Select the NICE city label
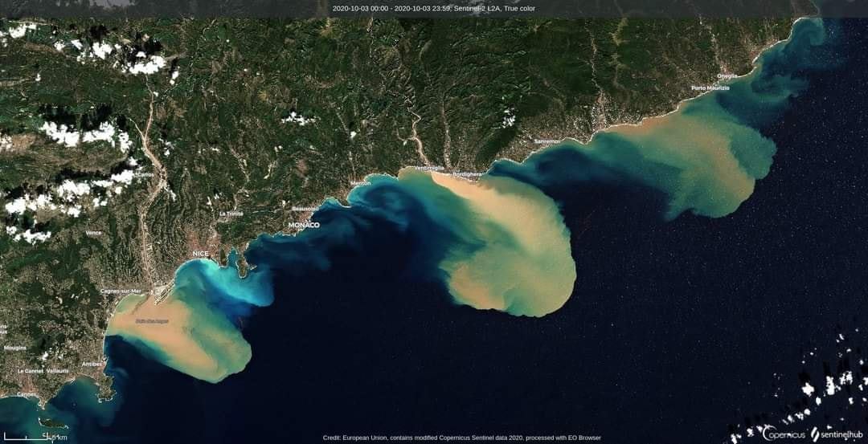Image resolution: width=868 pixels, height=444 pixels. (x=200, y=254)
